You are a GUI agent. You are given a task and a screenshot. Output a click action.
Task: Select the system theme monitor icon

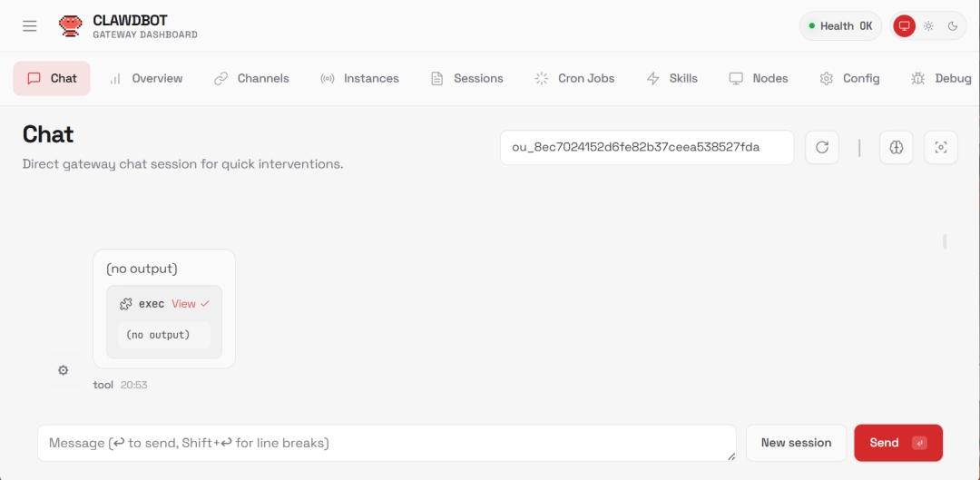904,26
